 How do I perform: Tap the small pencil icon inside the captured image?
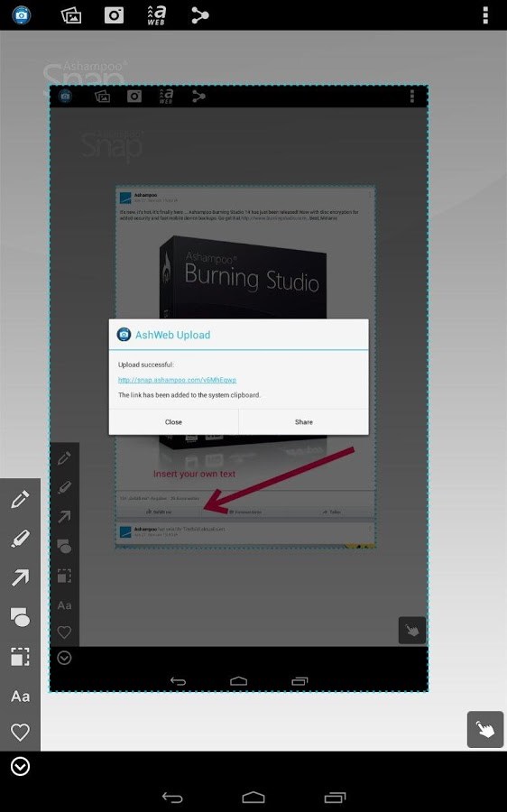(64, 457)
